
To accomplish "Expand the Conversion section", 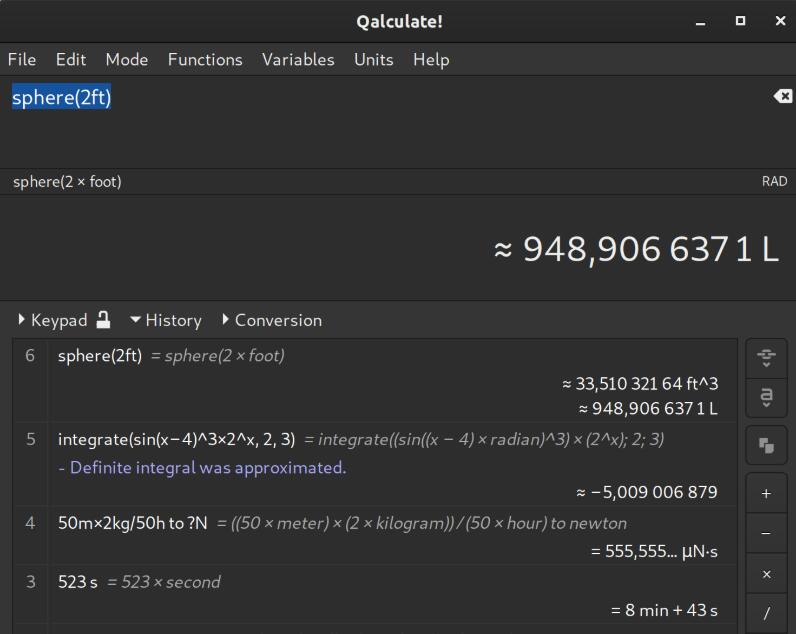I will [x=272, y=320].
